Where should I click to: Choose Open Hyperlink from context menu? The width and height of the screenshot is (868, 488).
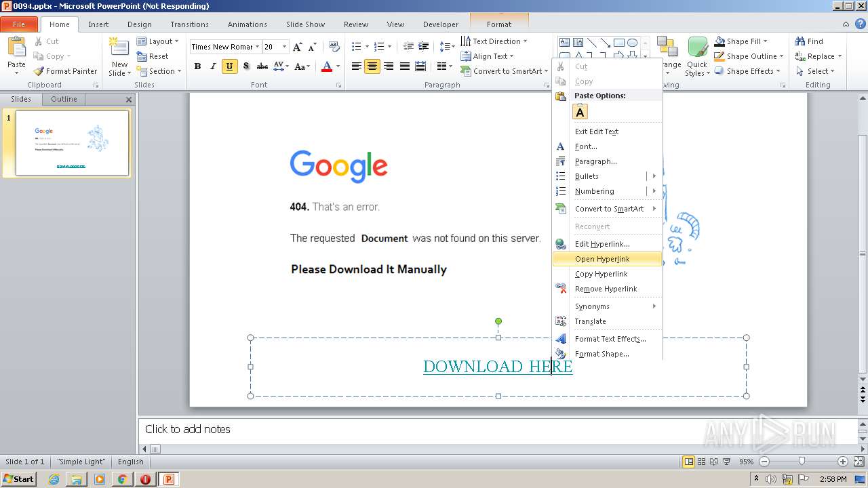tap(607, 259)
